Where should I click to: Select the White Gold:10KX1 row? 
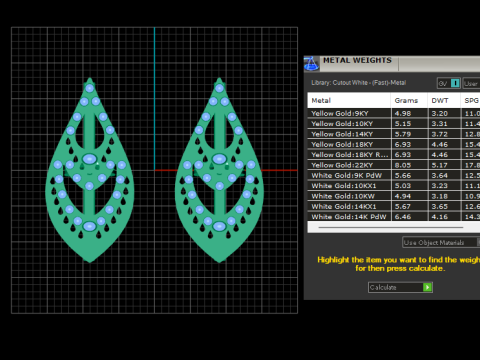point(394,186)
